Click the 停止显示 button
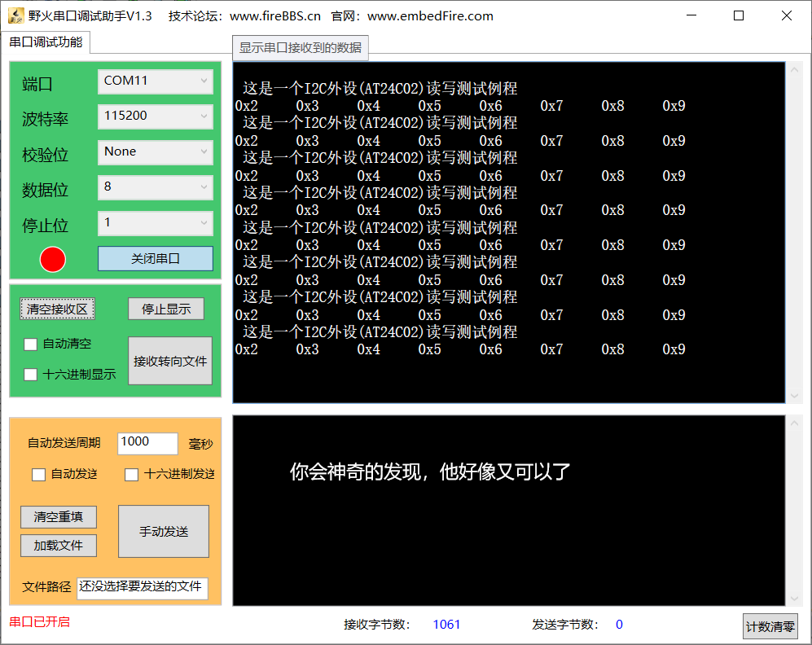The height and width of the screenshot is (645, 812). click(x=166, y=309)
